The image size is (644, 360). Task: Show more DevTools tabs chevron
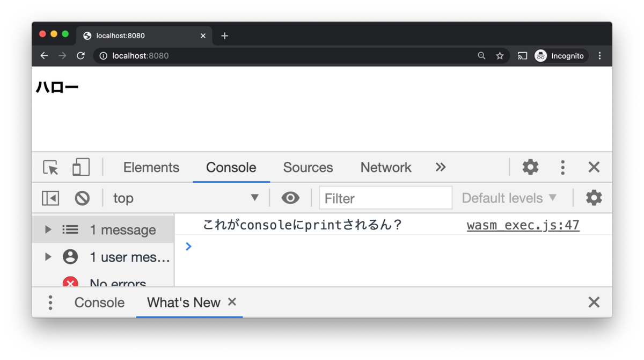(441, 167)
